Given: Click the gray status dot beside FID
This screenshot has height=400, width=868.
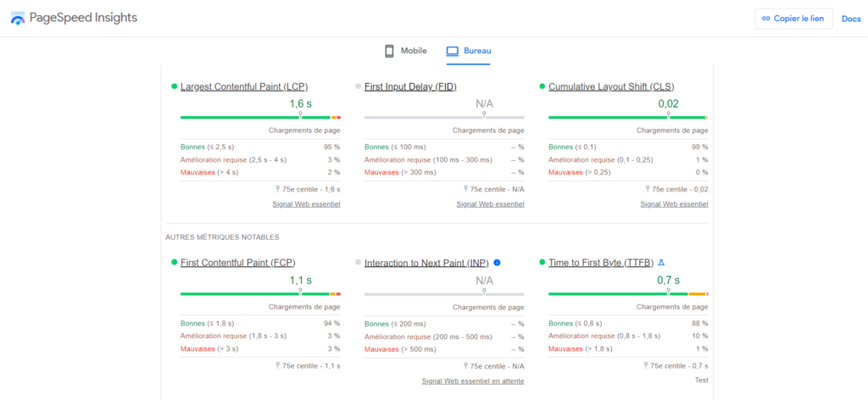Looking at the screenshot, I should (x=358, y=86).
